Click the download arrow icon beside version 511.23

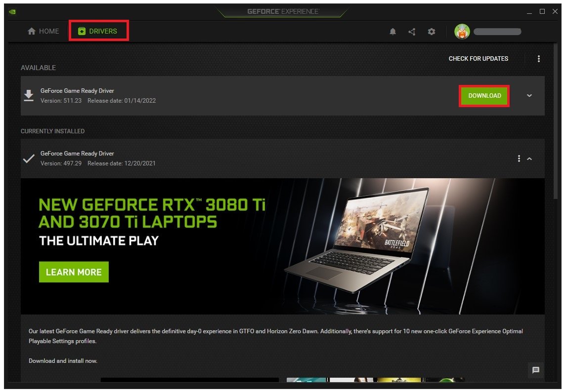tap(29, 96)
